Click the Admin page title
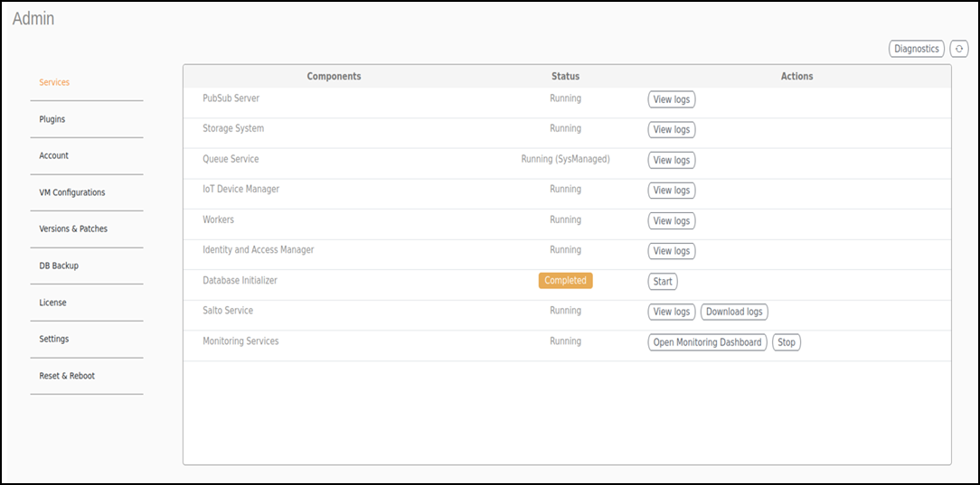Screen dimensions: 980x485 point(33,19)
